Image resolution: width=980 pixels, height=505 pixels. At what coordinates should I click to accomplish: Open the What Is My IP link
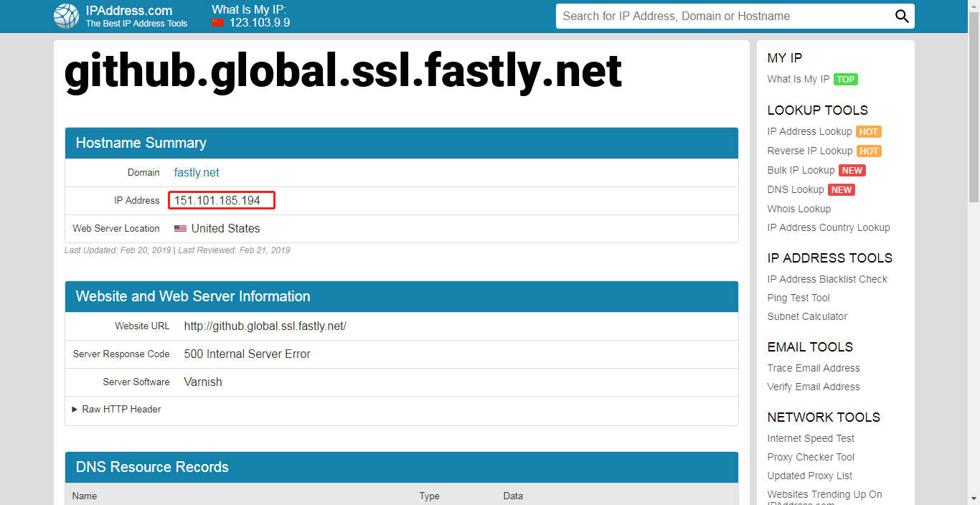point(798,80)
